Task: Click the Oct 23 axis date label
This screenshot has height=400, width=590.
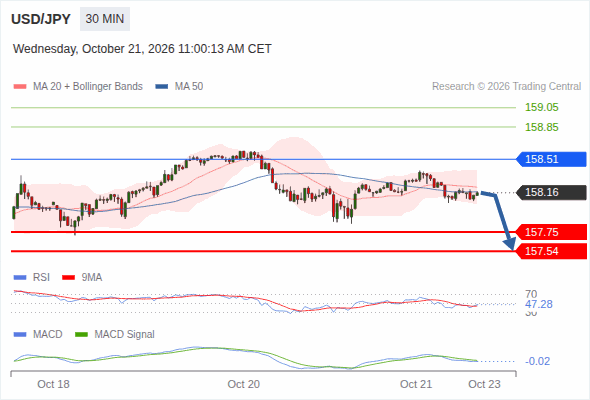Action: coord(484,385)
